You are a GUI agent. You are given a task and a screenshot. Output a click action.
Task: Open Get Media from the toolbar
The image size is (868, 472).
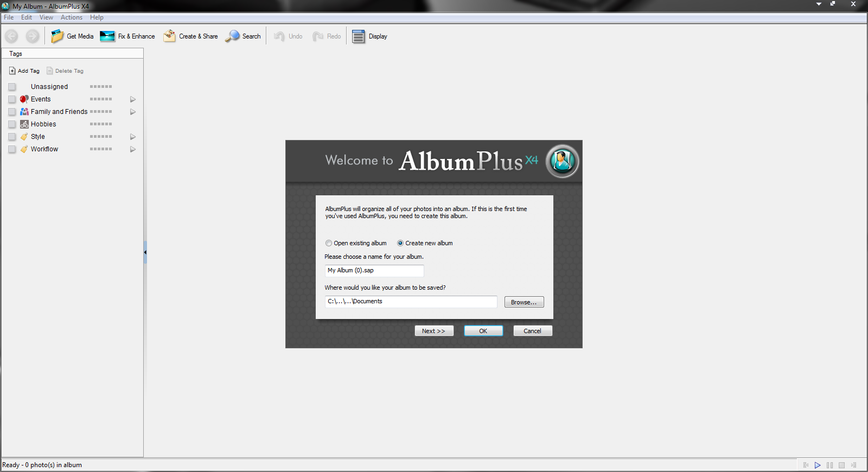point(72,36)
